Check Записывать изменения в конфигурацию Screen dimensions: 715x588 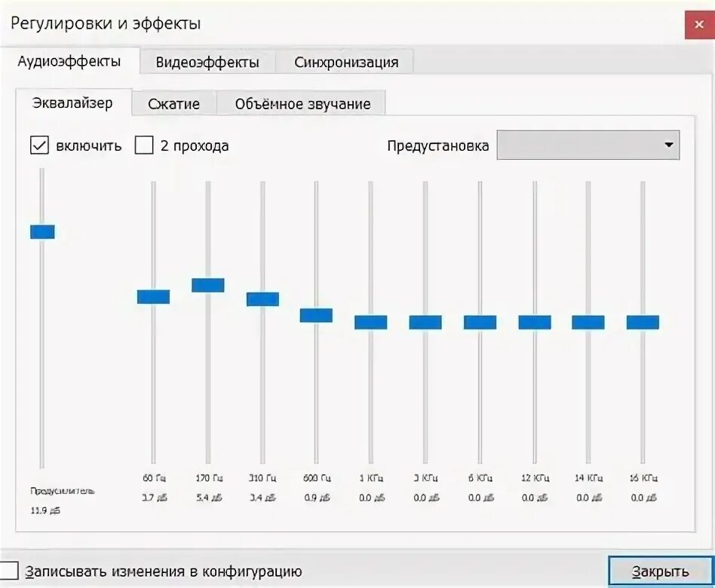click(x=8, y=571)
